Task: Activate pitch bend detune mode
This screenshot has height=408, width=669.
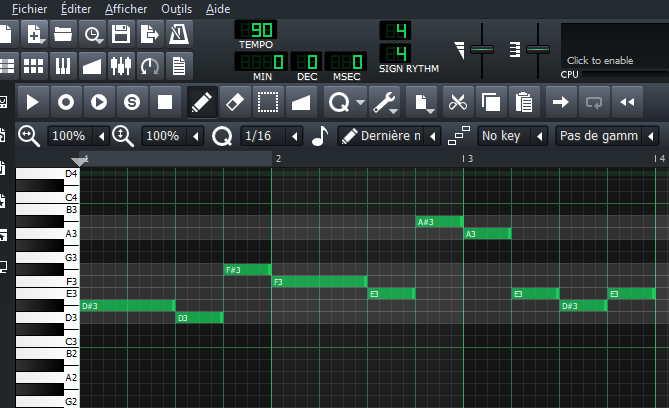Action: point(301,102)
